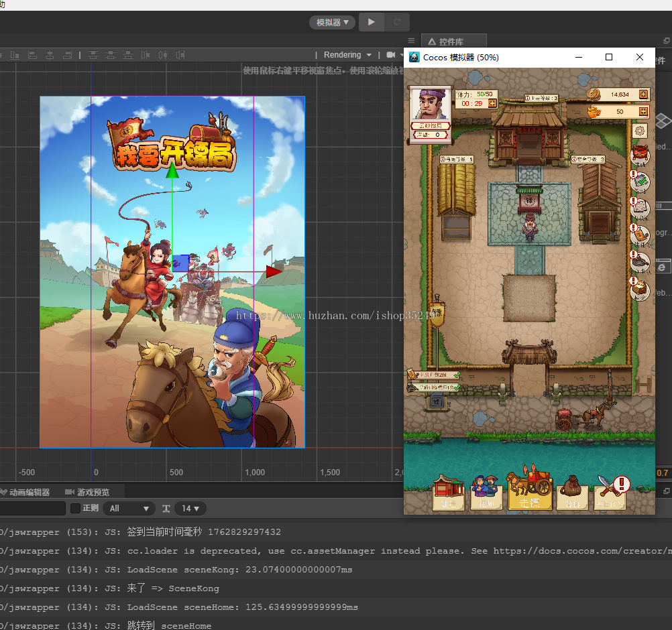
Task: Add gold ingots using the plus button
Action: [x=643, y=111]
